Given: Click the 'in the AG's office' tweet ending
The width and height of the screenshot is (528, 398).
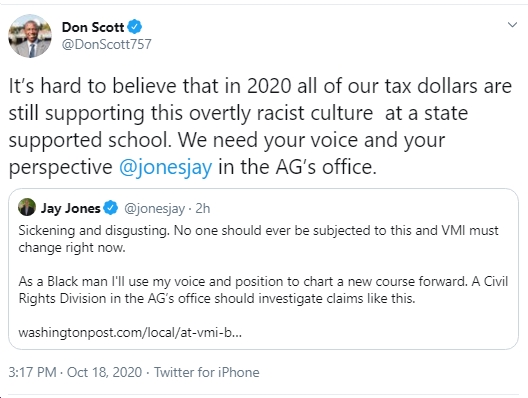Looking at the screenshot, I should (297, 167).
